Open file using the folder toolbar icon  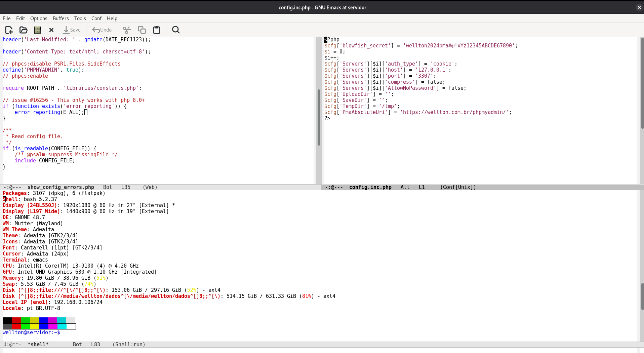coord(23,30)
